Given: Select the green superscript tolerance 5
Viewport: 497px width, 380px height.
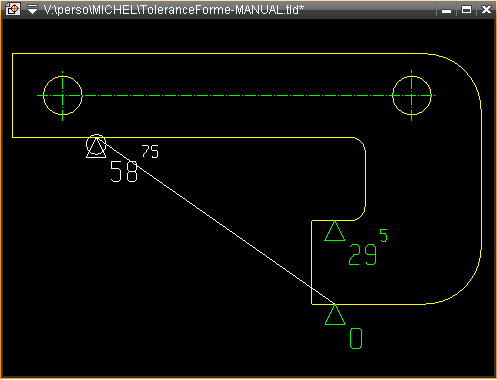Looking at the screenshot, I should [x=383, y=235].
